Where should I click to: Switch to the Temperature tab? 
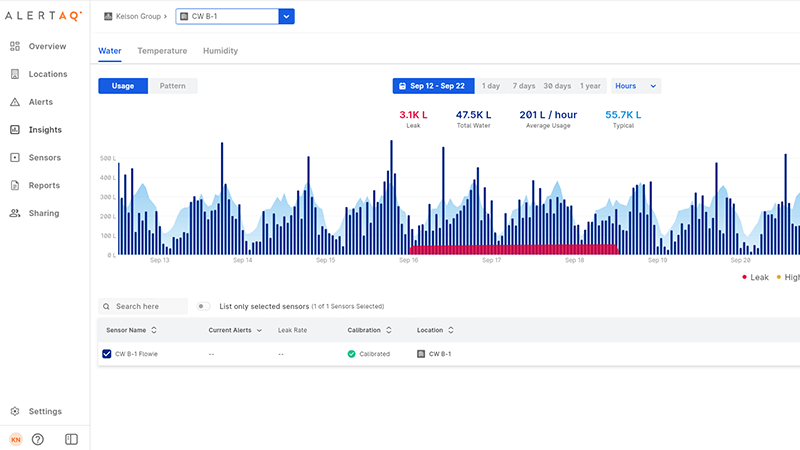(x=162, y=51)
